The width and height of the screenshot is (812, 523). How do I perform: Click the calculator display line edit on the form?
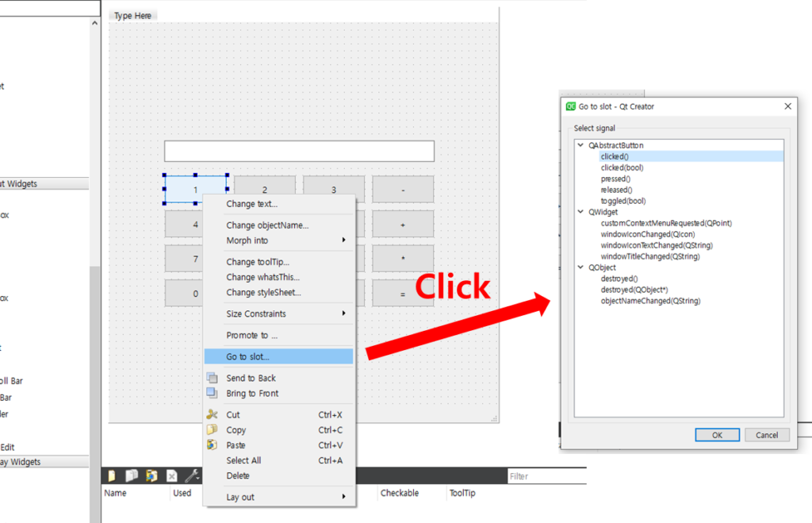pos(299,152)
